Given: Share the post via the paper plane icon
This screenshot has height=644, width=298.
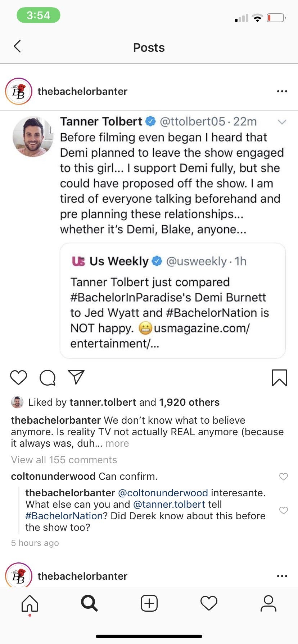Looking at the screenshot, I should click(x=76, y=377).
